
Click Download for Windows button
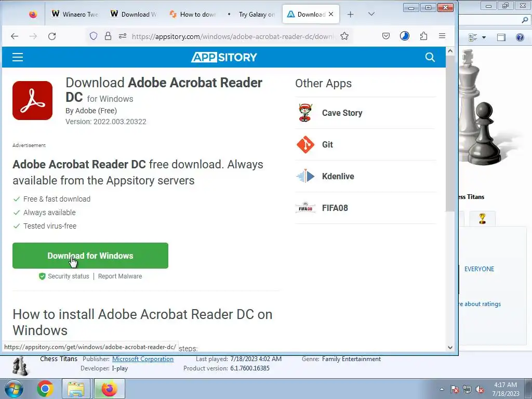(x=90, y=256)
